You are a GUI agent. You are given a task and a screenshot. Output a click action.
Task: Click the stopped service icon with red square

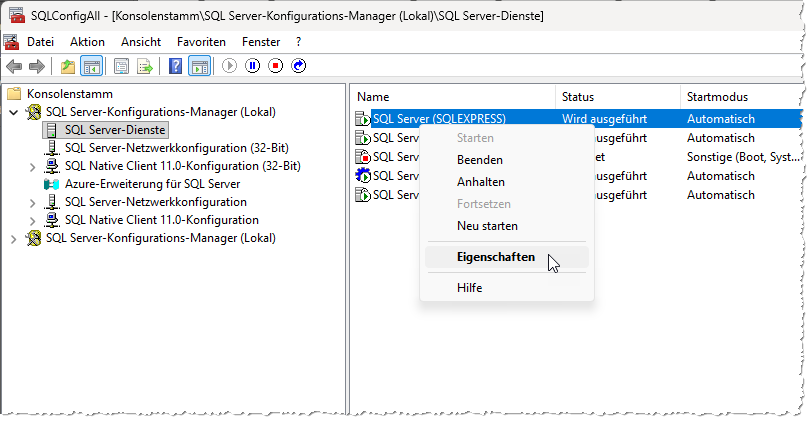(x=363, y=157)
